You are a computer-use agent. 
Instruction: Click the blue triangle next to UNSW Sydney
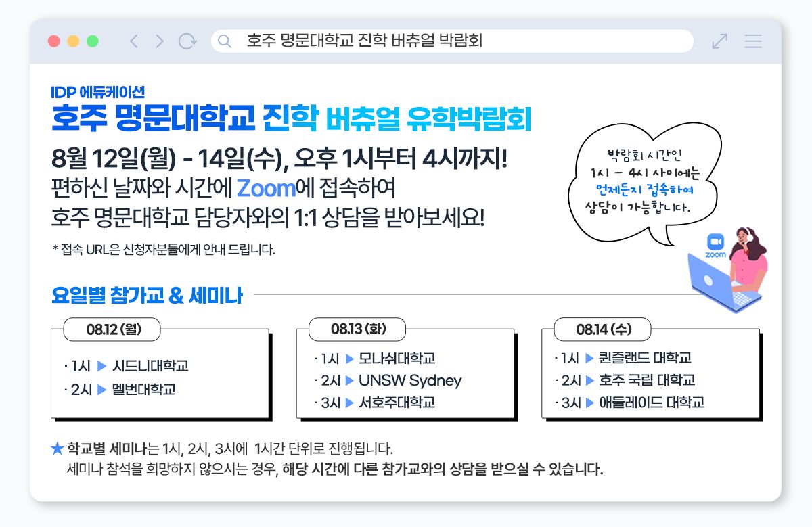coord(350,380)
